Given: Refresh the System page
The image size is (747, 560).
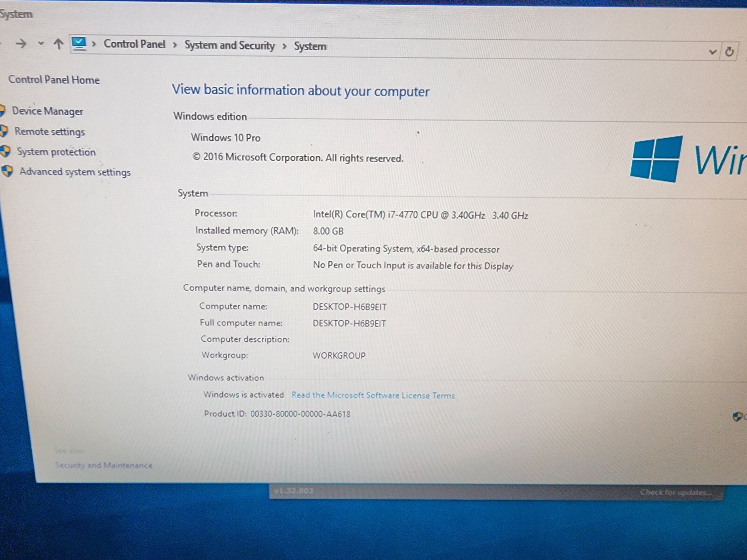Looking at the screenshot, I should pos(729,51).
